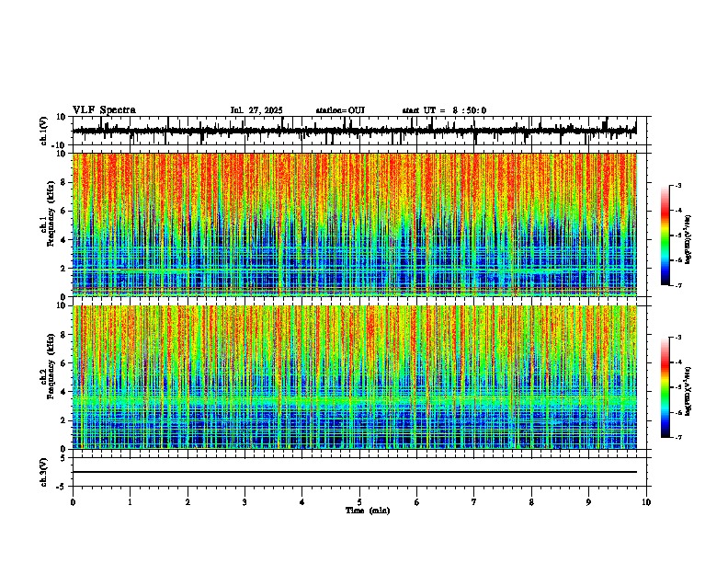Image resolution: width=728 pixels, height=563 pixels.
Task: Click the ch.1(V) waveform axis label
Action: coord(44,131)
